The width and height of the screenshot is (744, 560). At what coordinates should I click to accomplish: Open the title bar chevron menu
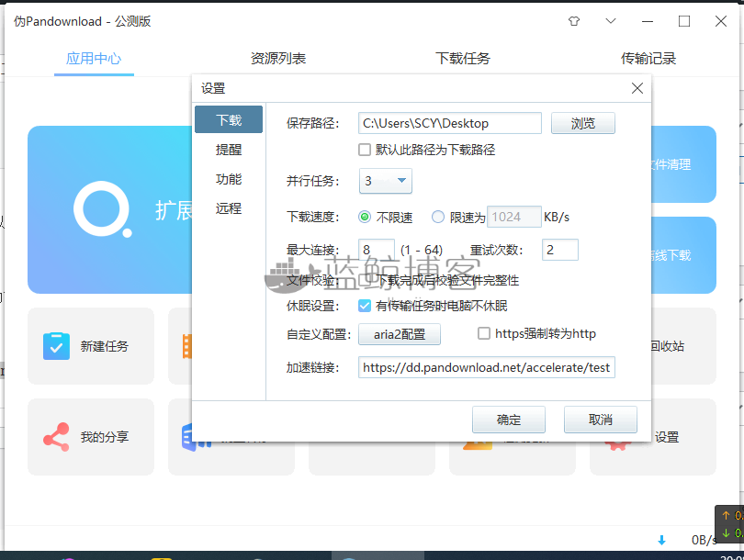(611, 21)
